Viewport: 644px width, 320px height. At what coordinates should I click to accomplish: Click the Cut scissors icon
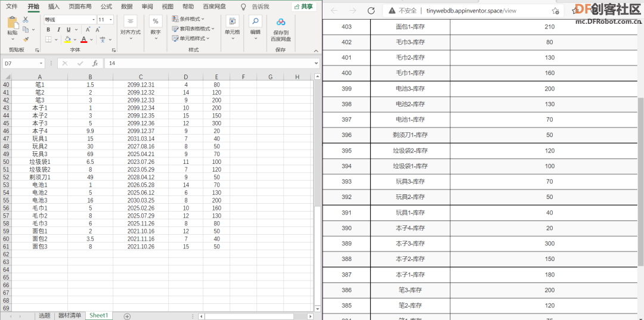[x=26, y=19]
